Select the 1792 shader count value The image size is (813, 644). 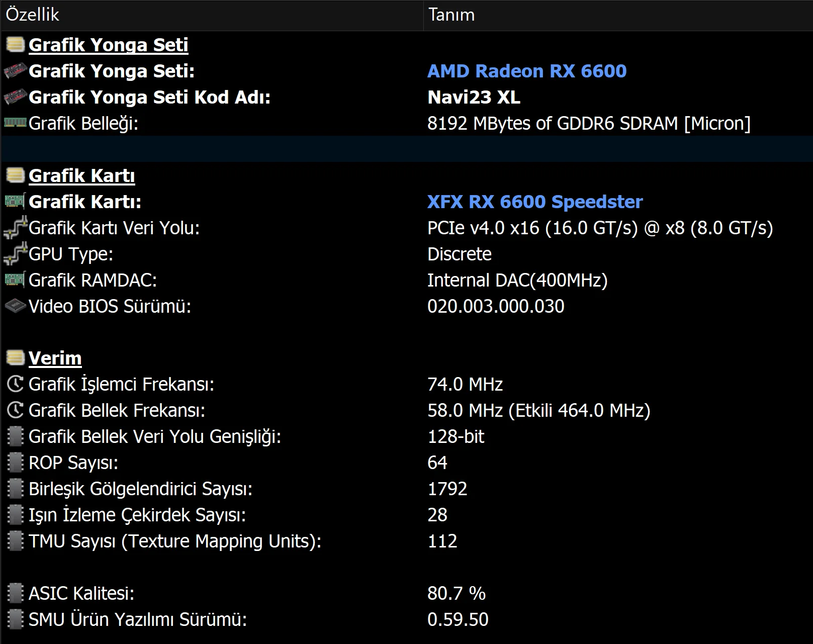447,489
